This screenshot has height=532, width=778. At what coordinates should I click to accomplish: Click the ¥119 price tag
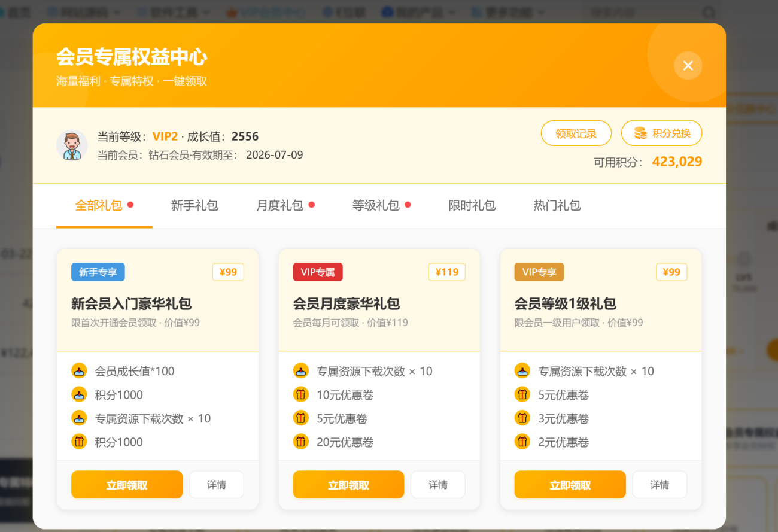tap(446, 272)
